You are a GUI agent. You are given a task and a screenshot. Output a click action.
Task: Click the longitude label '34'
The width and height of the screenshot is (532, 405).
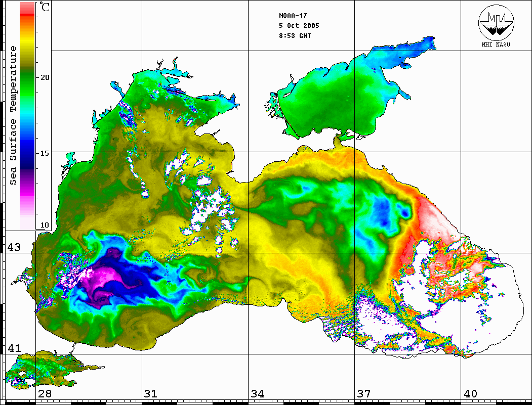point(257,394)
